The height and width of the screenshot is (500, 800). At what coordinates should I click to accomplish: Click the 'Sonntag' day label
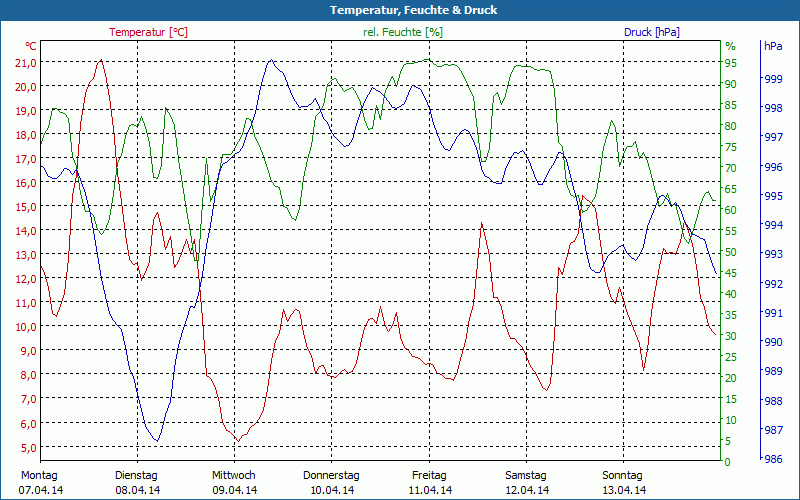tap(622, 476)
